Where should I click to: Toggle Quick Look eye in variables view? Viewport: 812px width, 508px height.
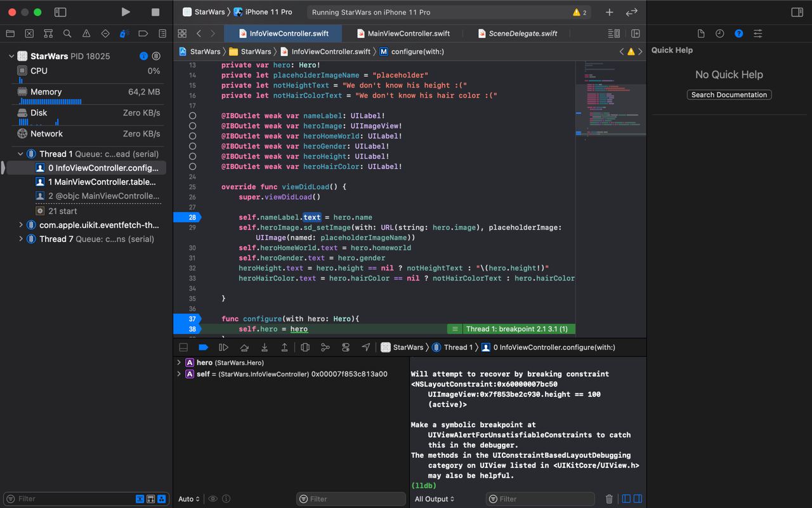click(213, 499)
